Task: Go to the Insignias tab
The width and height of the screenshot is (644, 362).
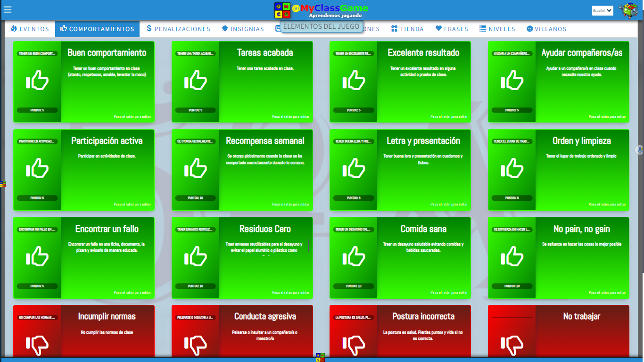Action: [243, 29]
